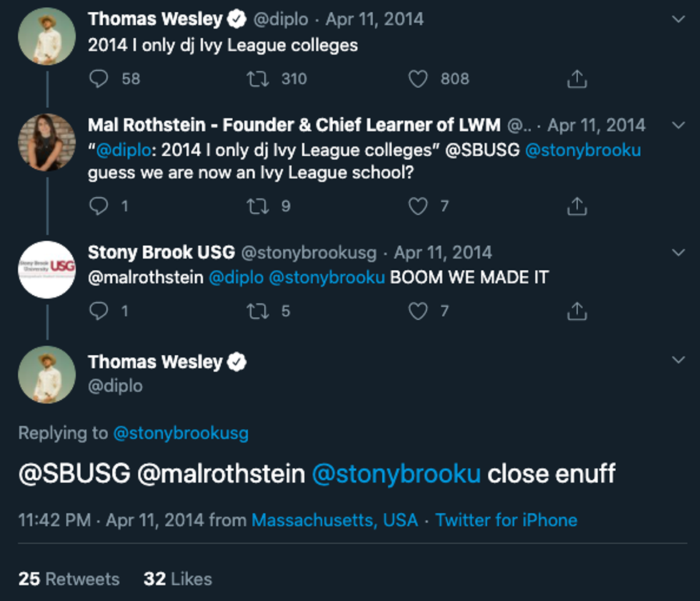Share Stony Brook USG's tweet
Image resolution: width=700 pixels, height=601 pixels.
tap(576, 312)
